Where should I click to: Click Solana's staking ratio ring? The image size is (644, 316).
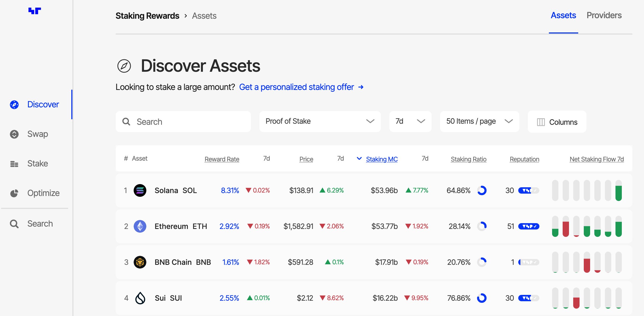click(x=482, y=190)
